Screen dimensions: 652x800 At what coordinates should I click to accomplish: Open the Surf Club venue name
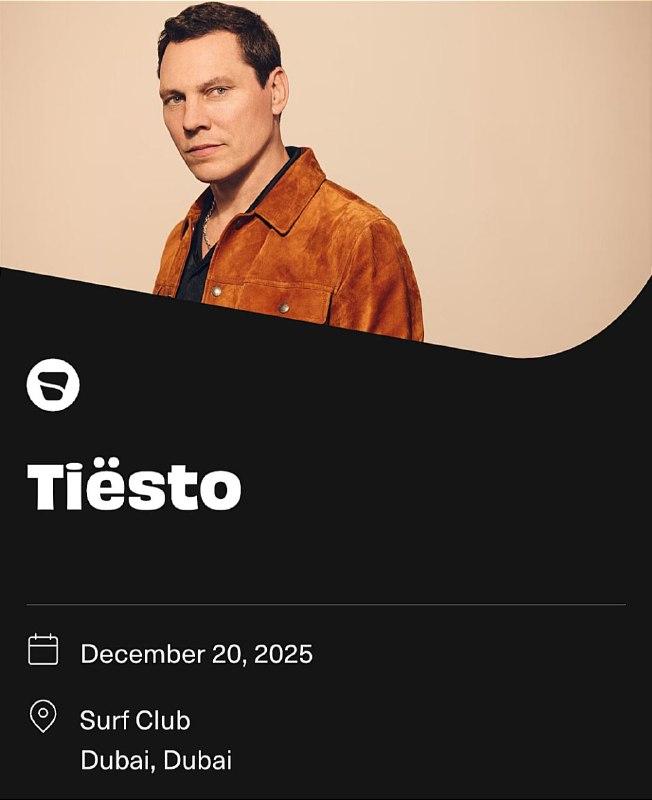[x=135, y=720]
